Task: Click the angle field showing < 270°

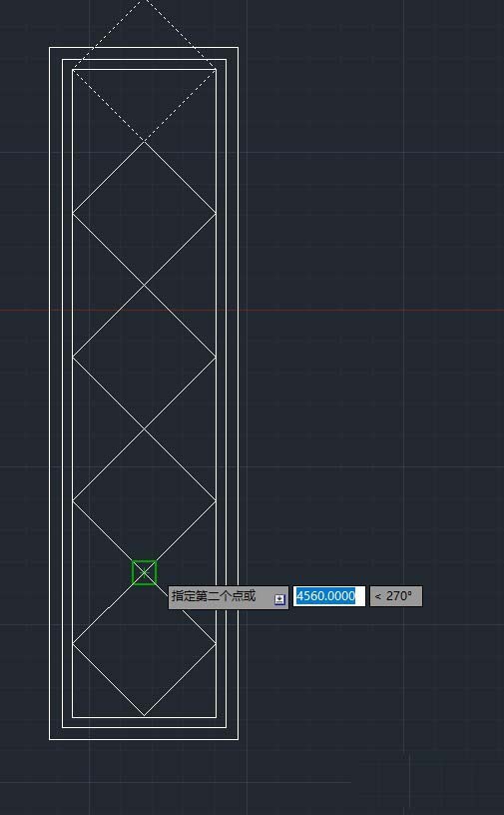Action: (396, 596)
